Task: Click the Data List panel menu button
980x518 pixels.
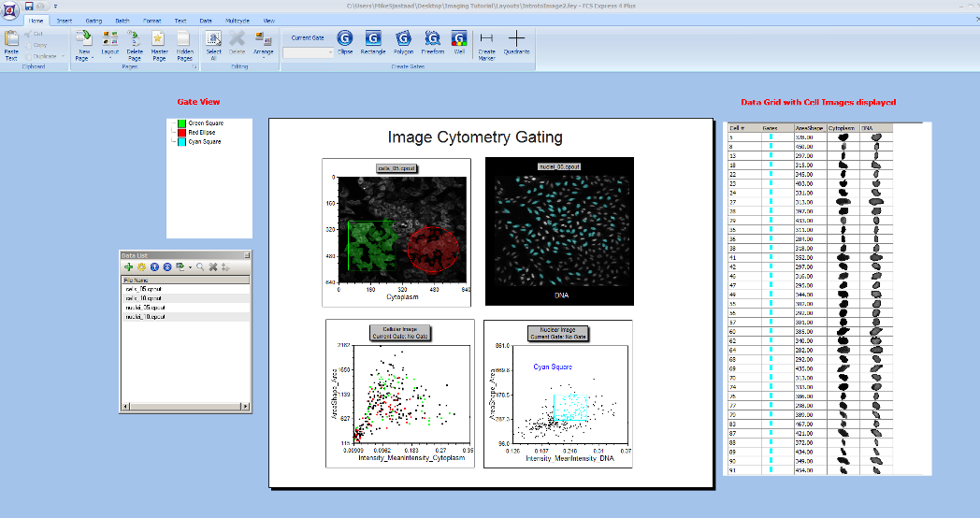Action: pos(246,255)
